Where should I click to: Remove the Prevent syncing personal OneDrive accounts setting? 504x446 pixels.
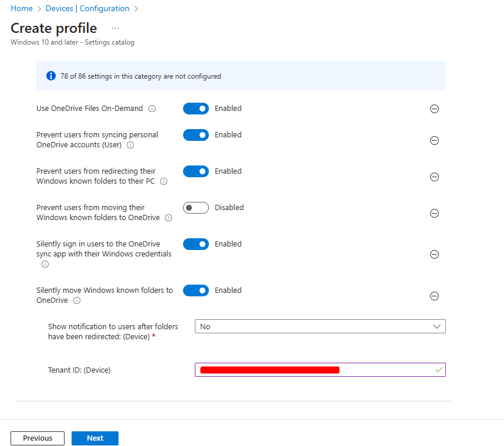434,140
